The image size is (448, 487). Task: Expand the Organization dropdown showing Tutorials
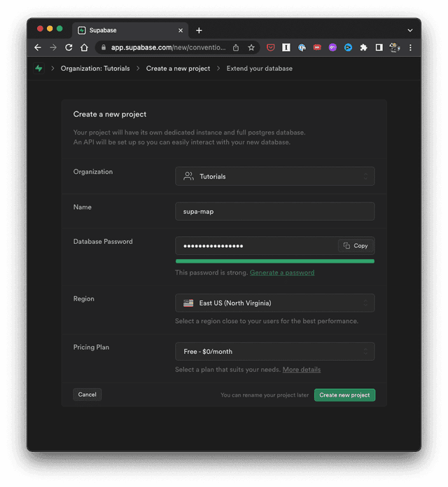coord(274,177)
